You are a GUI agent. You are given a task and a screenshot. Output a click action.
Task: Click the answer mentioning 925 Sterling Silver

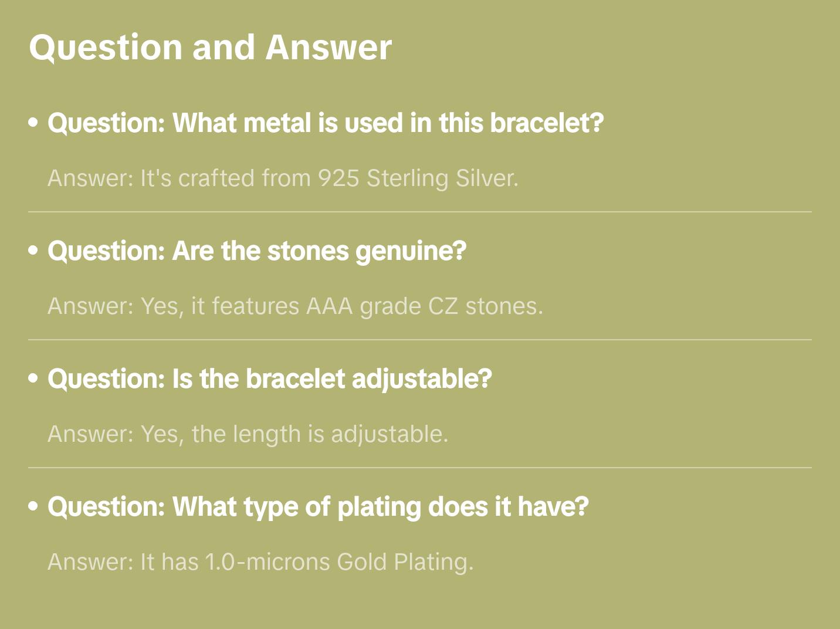pos(283,178)
